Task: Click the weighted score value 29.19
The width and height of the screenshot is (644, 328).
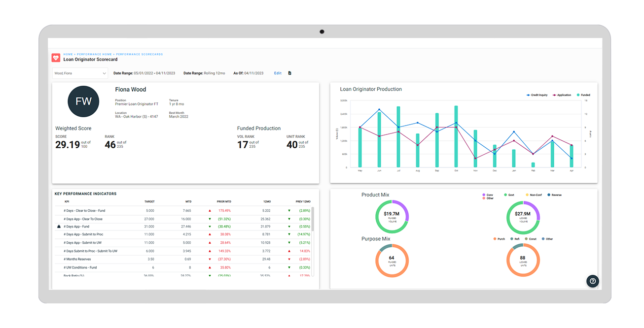Action: pos(68,144)
